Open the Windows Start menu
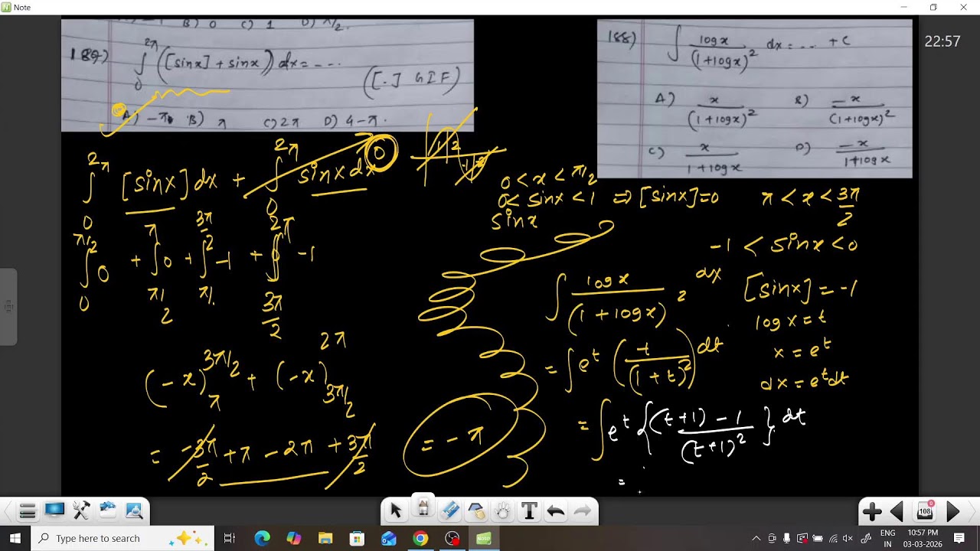 15,538
